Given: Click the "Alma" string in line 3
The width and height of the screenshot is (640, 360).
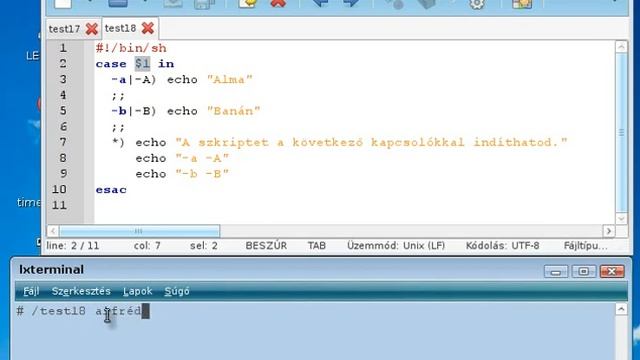Looking at the screenshot, I should click(230, 80).
